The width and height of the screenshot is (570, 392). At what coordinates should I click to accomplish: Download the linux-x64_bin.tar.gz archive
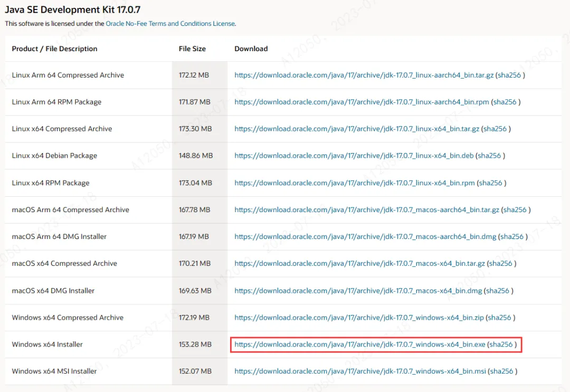coord(357,129)
